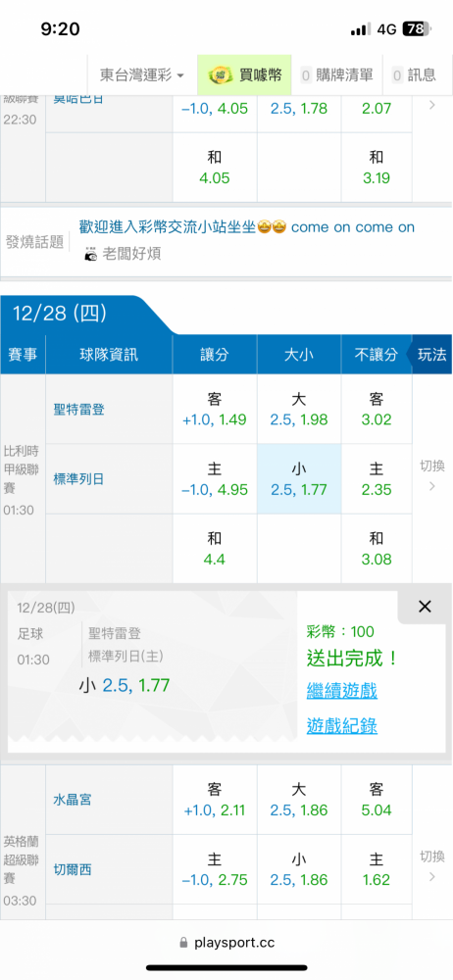Select 小 2.5, 1.77 for 標準列日
The height and width of the screenshot is (980, 453).
(x=299, y=479)
